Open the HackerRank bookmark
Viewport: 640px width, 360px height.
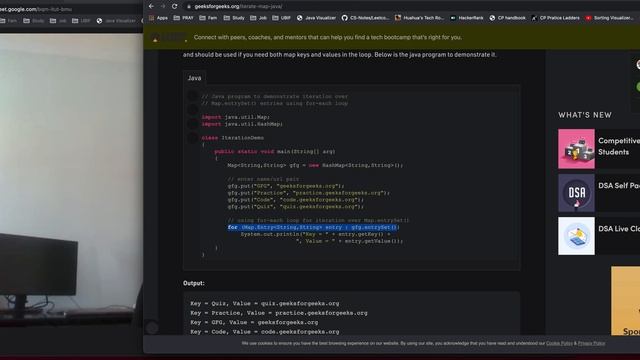[x=467, y=18]
